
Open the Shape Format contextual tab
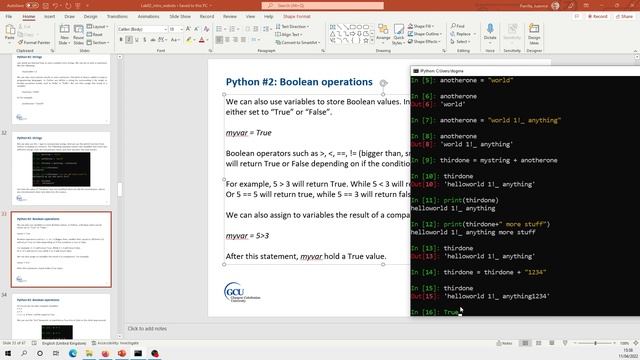(x=297, y=16)
